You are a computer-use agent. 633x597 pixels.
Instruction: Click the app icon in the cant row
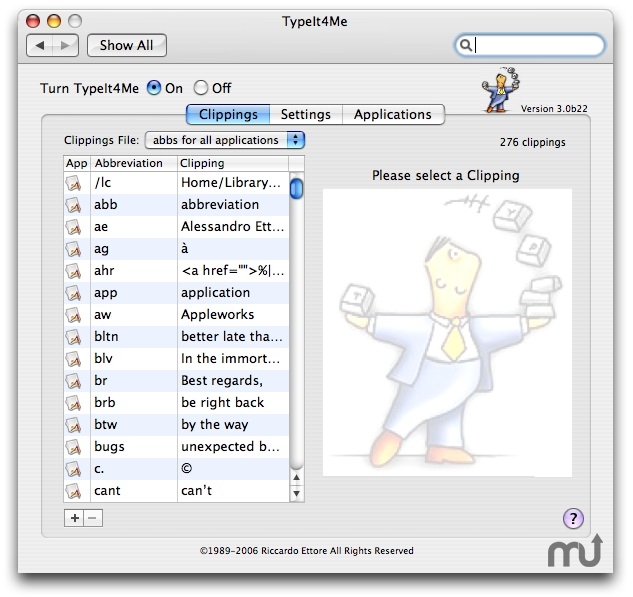pos(73,491)
